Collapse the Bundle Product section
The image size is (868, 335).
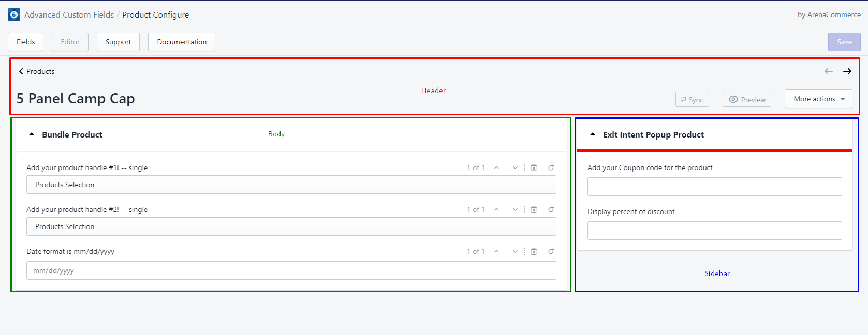[32, 134]
